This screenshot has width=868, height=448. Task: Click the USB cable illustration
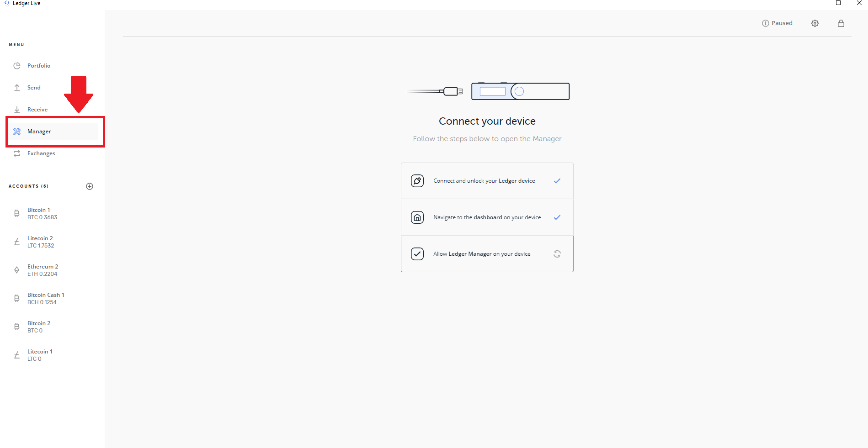click(x=435, y=91)
